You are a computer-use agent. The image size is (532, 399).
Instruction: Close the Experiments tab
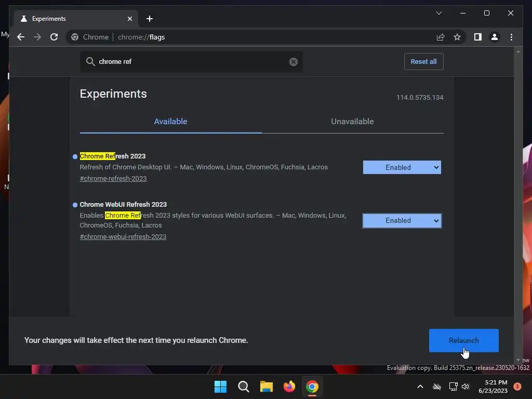click(129, 19)
